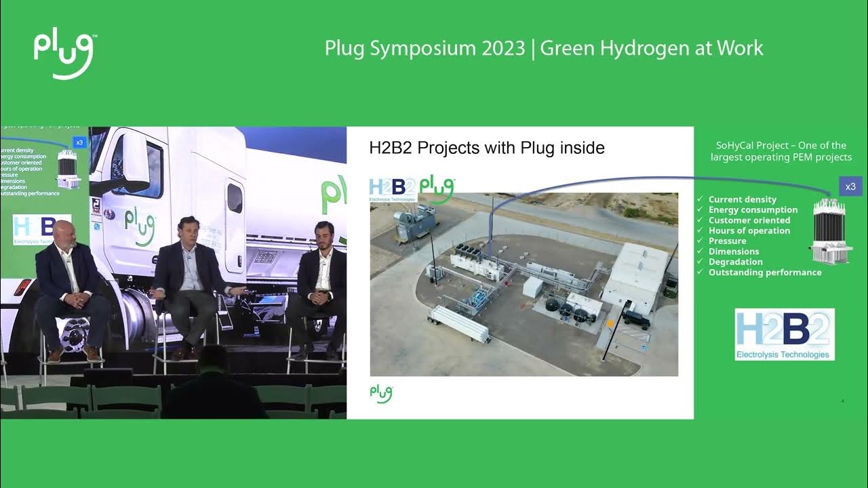Click the Plug logo on the truck door
Image resolution: width=868 pixels, height=488 pixels.
point(139,226)
